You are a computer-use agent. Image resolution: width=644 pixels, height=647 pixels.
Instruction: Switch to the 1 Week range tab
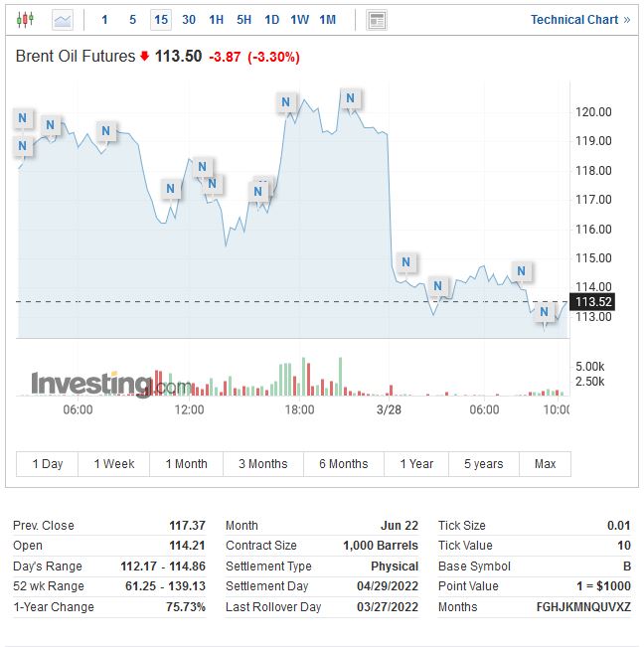tap(113, 464)
